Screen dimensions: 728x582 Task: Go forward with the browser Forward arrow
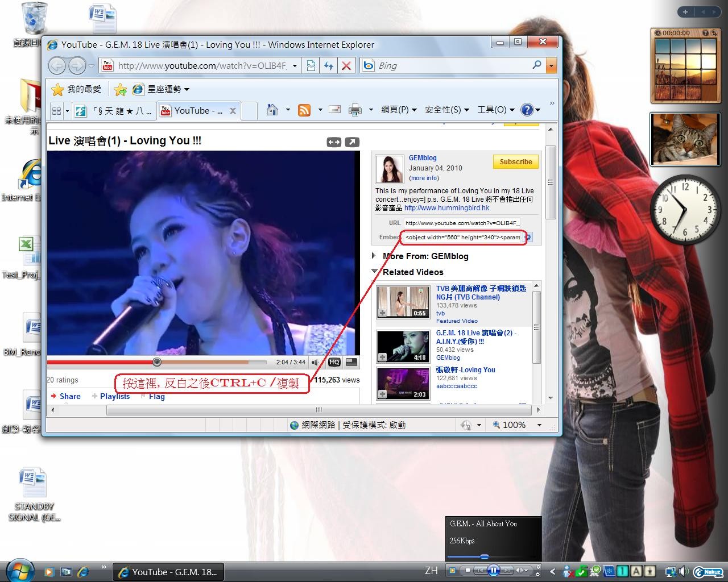[x=77, y=66]
